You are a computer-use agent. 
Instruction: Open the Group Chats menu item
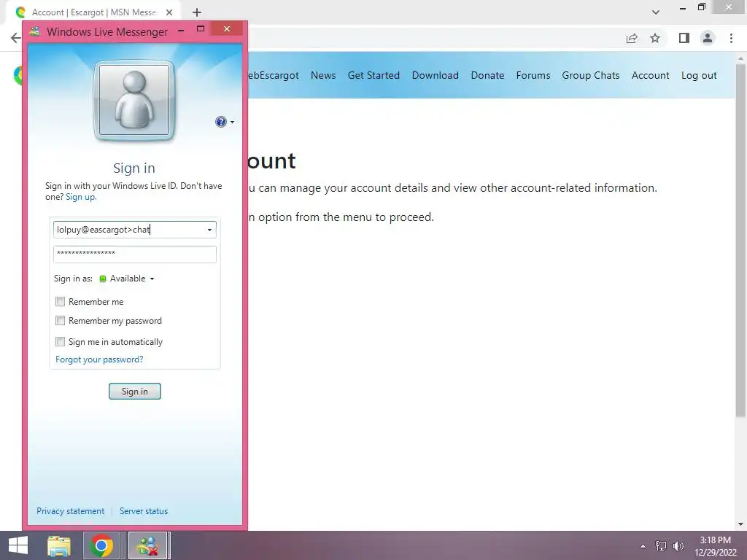tap(591, 75)
